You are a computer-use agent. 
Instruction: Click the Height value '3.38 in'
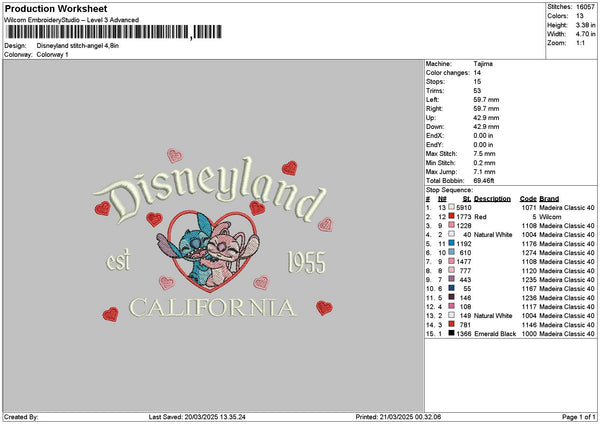pos(585,25)
